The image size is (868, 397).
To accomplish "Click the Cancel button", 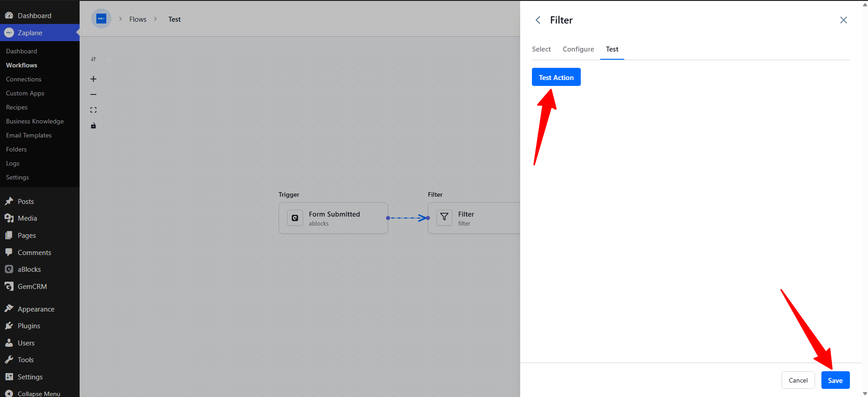I will pos(798,380).
